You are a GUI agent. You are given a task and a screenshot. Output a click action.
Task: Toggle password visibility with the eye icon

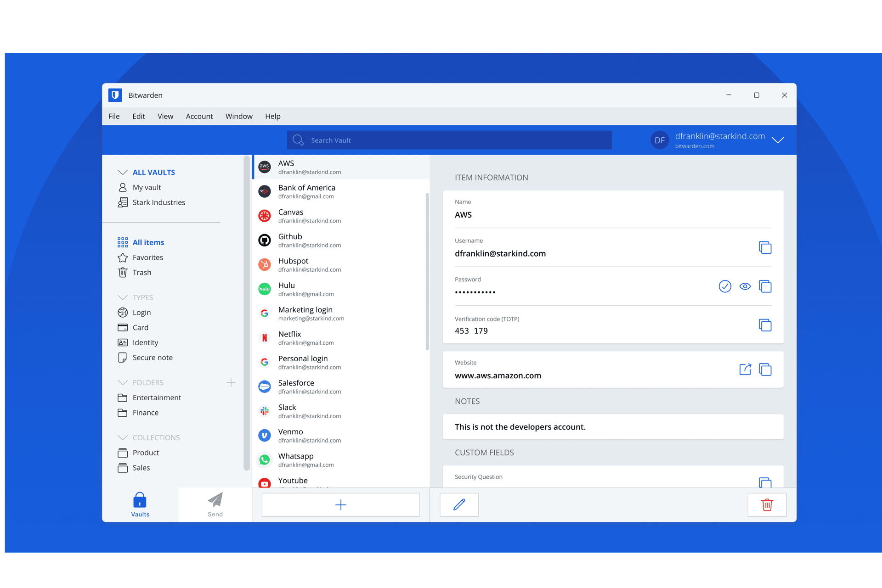(x=745, y=286)
